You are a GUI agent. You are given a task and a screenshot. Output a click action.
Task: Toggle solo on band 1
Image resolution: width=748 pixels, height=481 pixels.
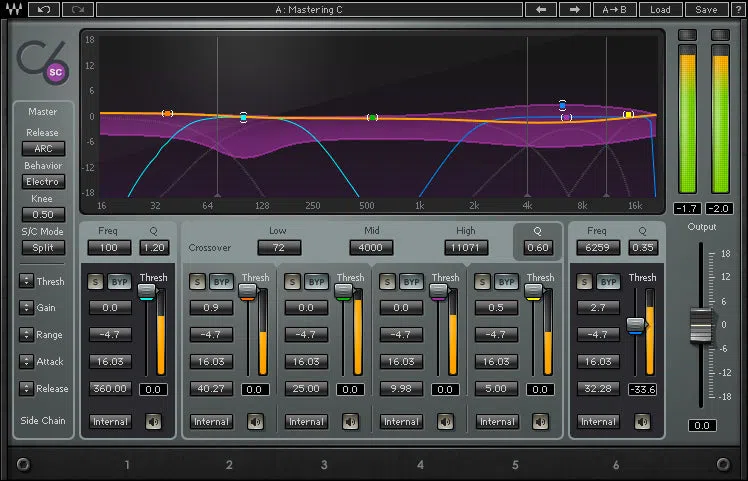pos(95,282)
